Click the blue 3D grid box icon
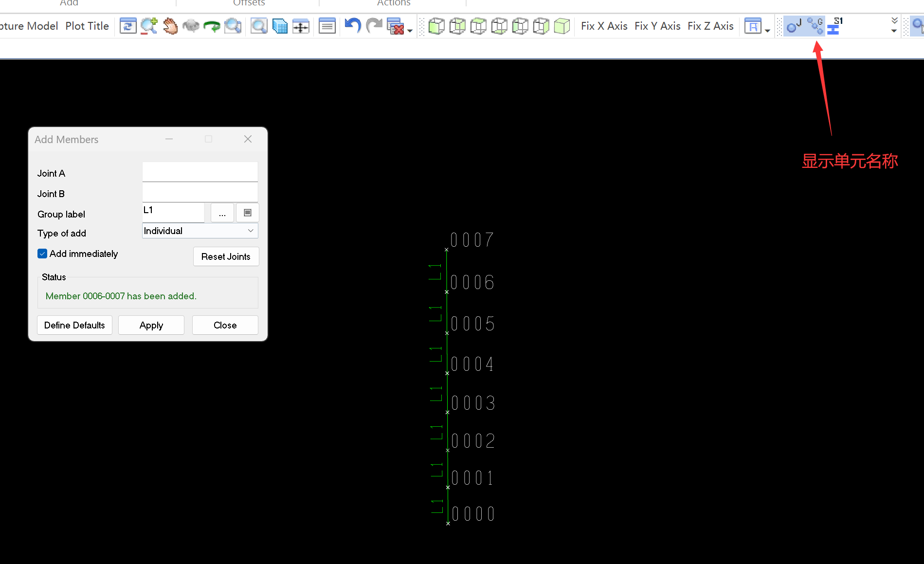 [280, 26]
